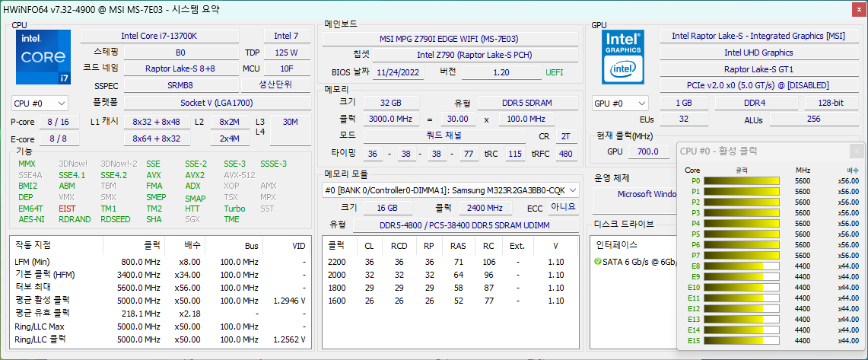Click the E-core count 8 / 8
Viewport: 868px width, 360px height.
click(58, 139)
